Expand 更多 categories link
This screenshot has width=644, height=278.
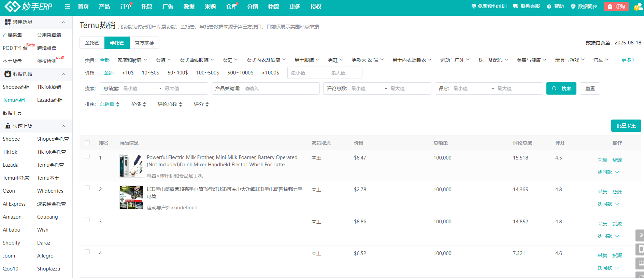(x=628, y=60)
